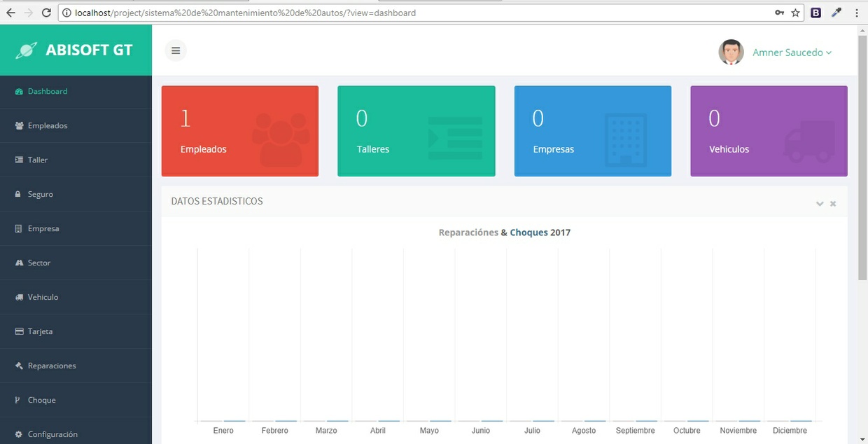The image size is (868, 444).
Task: Go to Vehiculo section
Action: coord(76,298)
